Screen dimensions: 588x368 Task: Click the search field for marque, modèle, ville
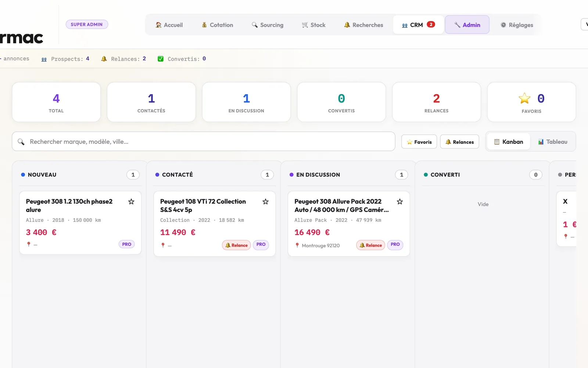(x=204, y=141)
